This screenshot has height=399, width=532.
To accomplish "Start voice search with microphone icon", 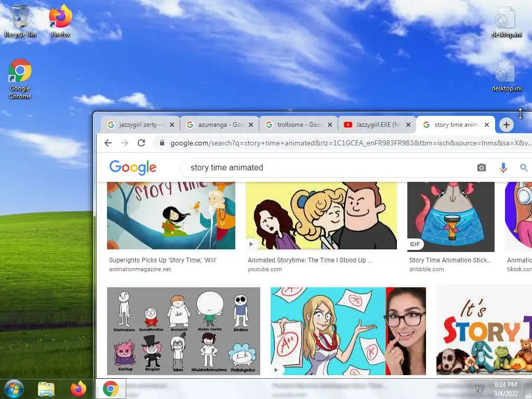I will [503, 168].
